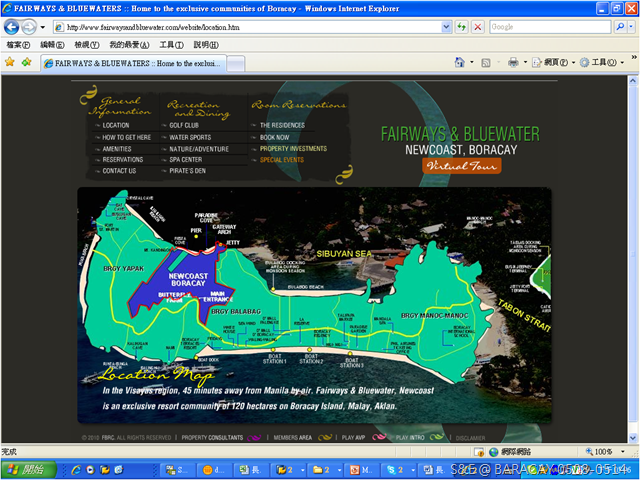Open the LOCATION link

coord(116,125)
